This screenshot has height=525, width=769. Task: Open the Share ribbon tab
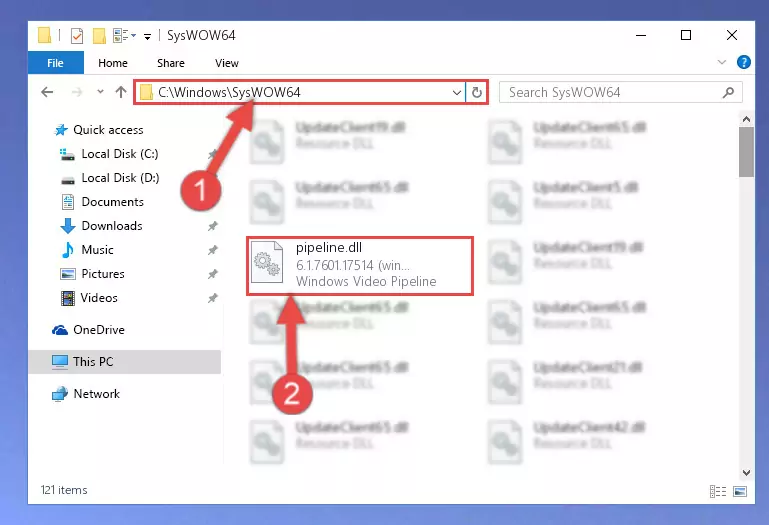[x=171, y=63]
